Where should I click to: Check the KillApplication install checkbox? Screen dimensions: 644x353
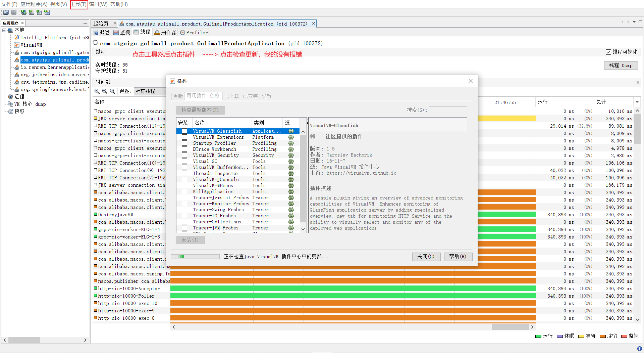click(184, 191)
